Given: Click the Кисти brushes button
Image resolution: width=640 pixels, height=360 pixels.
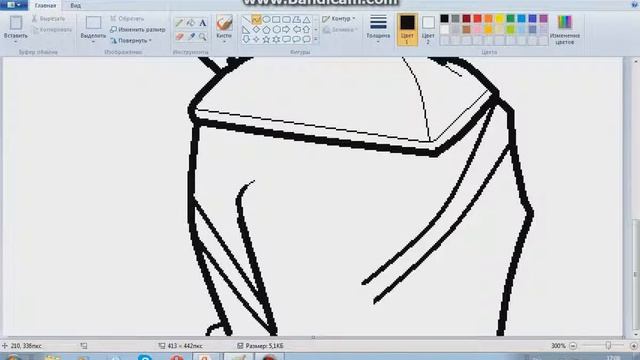Looking at the screenshot, I should pos(224,27).
